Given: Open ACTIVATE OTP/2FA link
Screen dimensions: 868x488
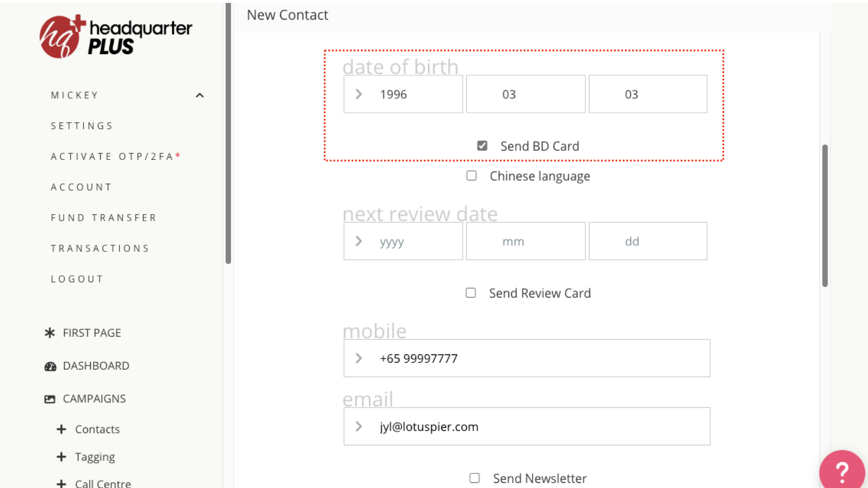Looking at the screenshot, I should tap(112, 157).
